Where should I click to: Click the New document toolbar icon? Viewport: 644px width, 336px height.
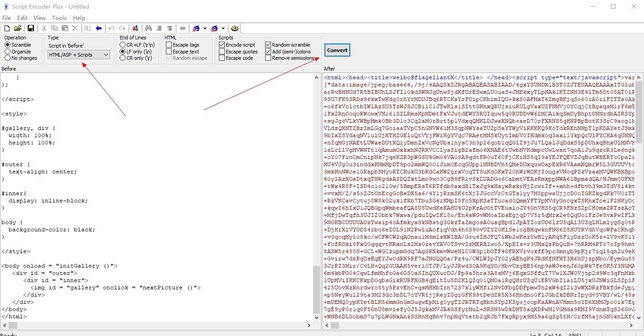click(x=7, y=28)
